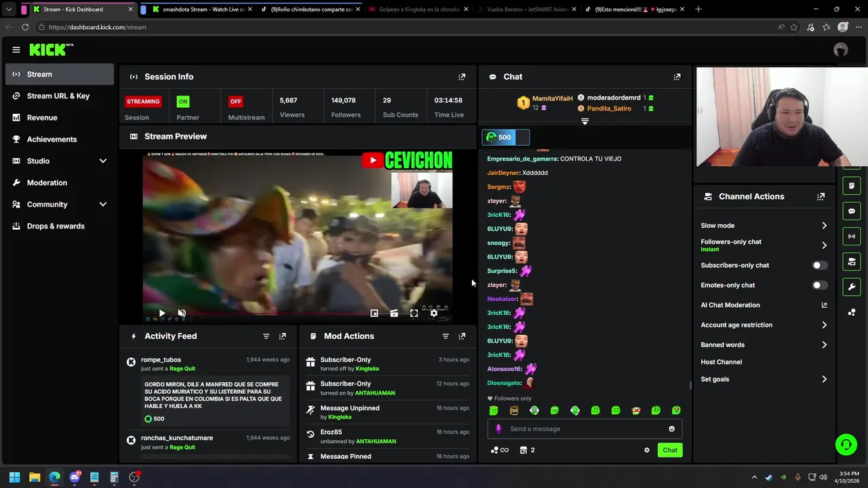Select the microphone icon in message field
This screenshot has height=488, width=868.
pyautogui.click(x=498, y=428)
